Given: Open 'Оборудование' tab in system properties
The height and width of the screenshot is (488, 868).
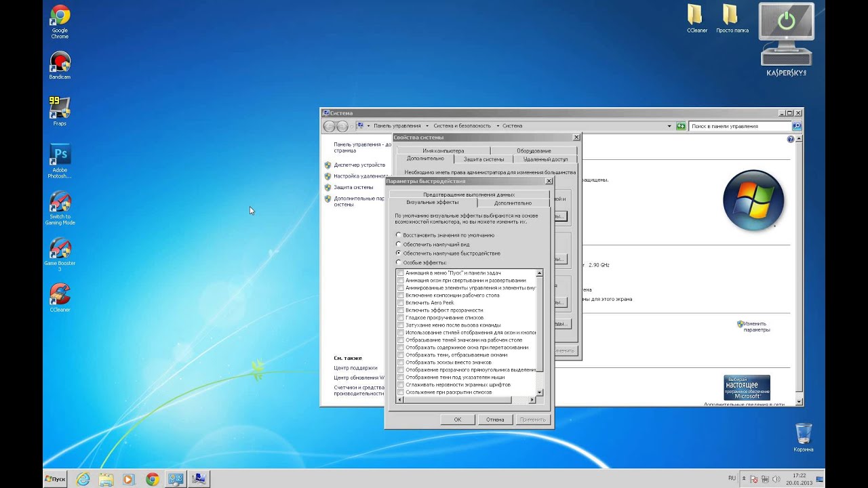Looking at the screenshot, I should 534,150.
